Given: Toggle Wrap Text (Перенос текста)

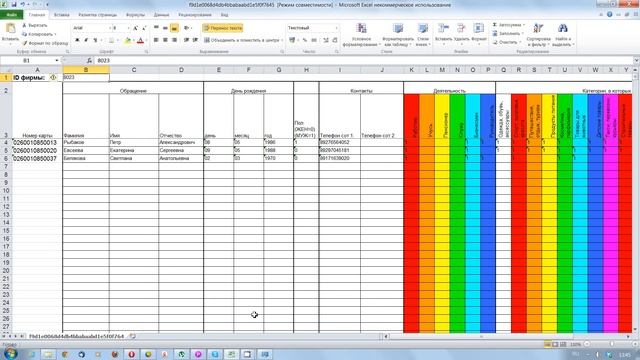Looking at the screenshot, I should click(x=223, y=28).
